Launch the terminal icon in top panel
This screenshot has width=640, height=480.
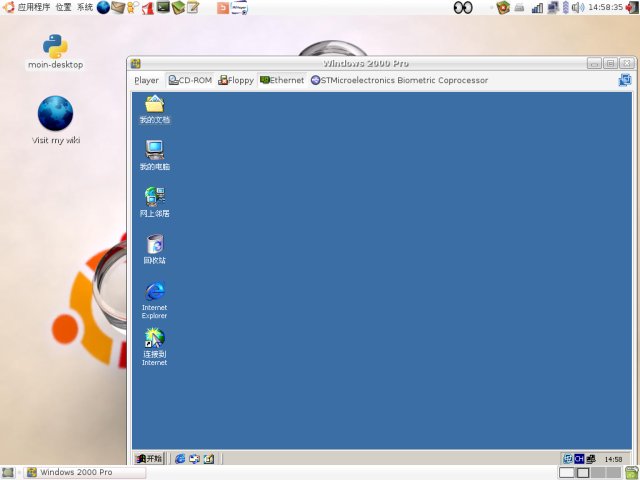point(163,7)
